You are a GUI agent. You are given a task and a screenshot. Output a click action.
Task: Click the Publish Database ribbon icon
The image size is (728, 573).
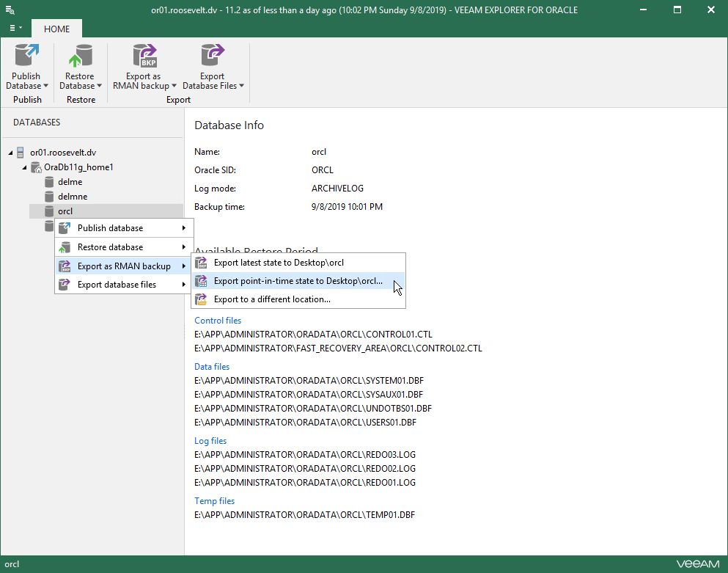[26, 55]
